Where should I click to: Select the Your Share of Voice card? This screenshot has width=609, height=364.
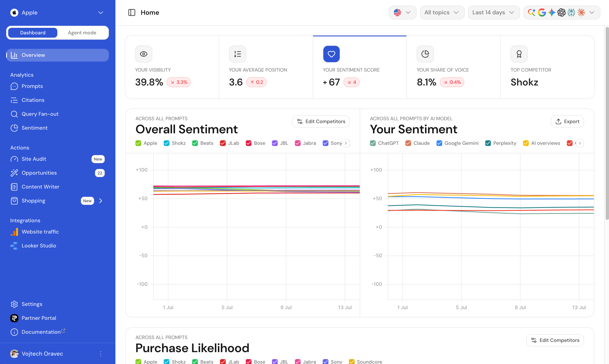click(454, 67)
